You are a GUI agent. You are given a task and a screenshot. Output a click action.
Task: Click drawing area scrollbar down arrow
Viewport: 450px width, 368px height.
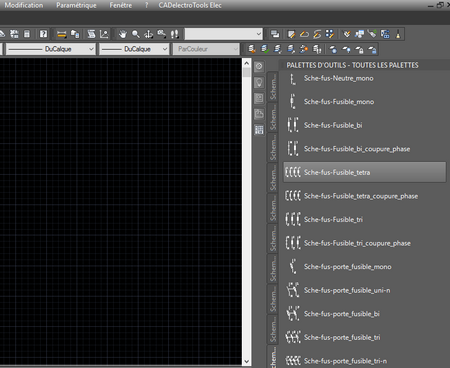pos(246,361)
